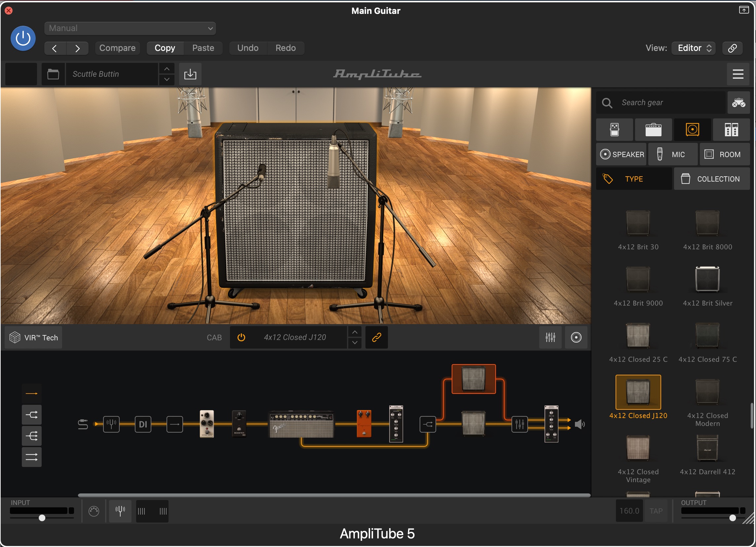Select the black Booster pedal in chain
Image resolution: width=756 pixels, height=547 pixels.
click(x=239, y=424)
